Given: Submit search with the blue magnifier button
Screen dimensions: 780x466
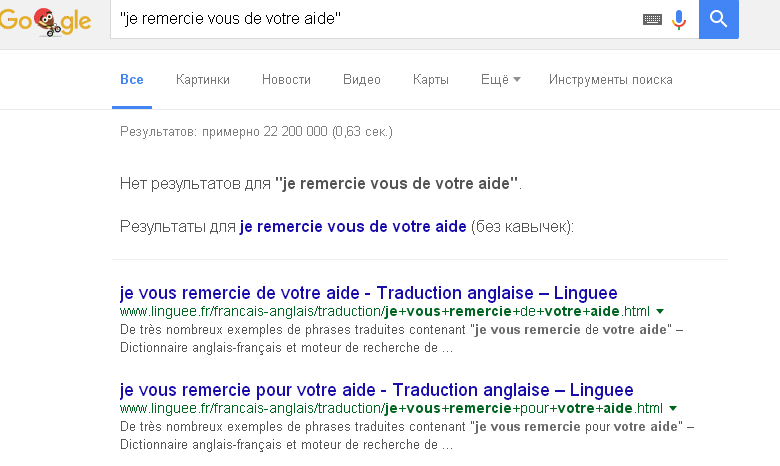Looking at the screenshot, I should [x=718, y=19].
